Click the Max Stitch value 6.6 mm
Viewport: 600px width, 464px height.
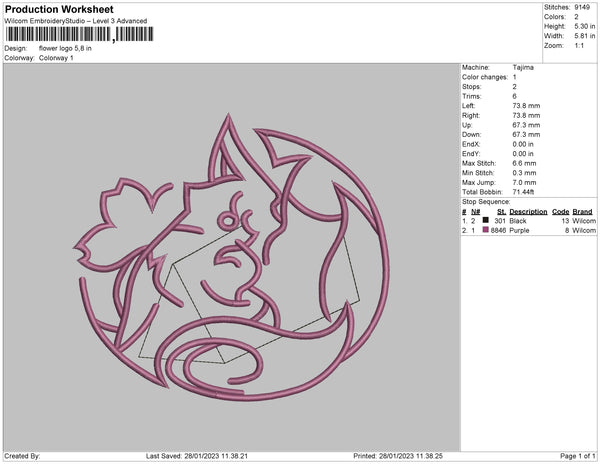click(524, 163)
